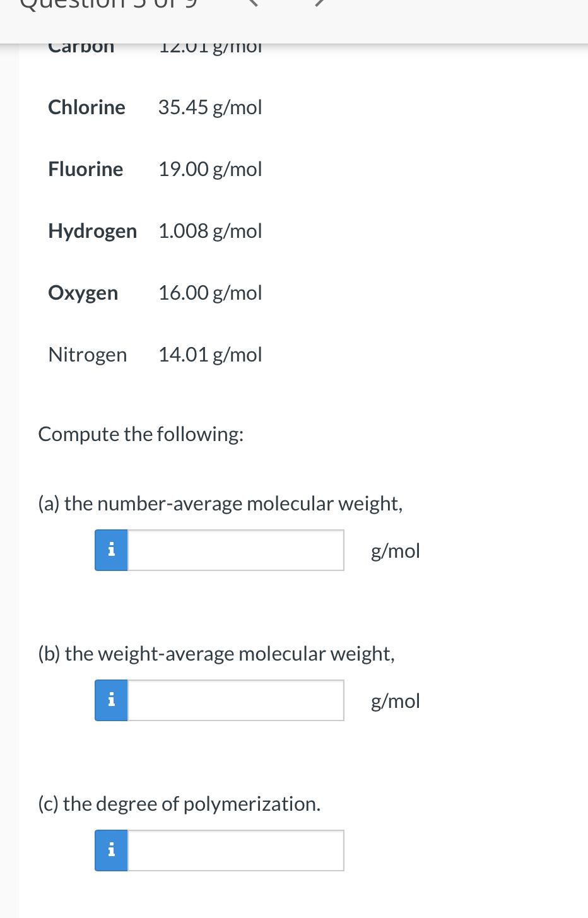Click the Compute the following heading
The image size is (588, 918).
pyautogui.click(x=140, y=434)
